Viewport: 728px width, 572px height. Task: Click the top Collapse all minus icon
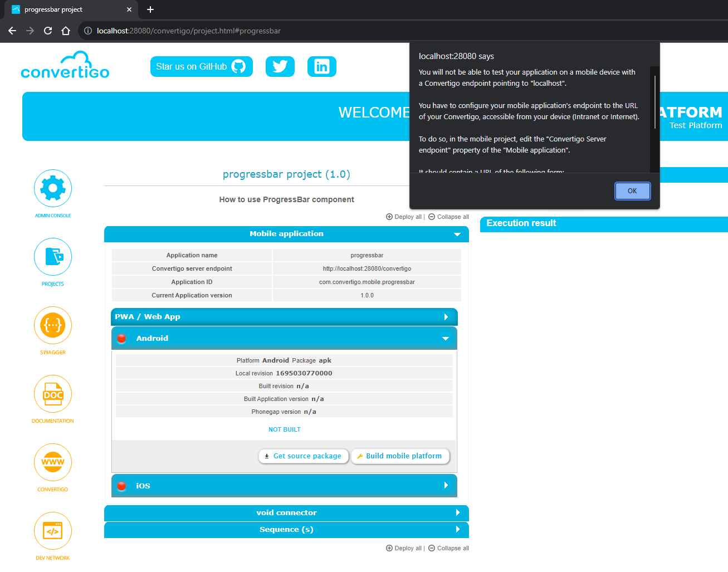point(432,217)
